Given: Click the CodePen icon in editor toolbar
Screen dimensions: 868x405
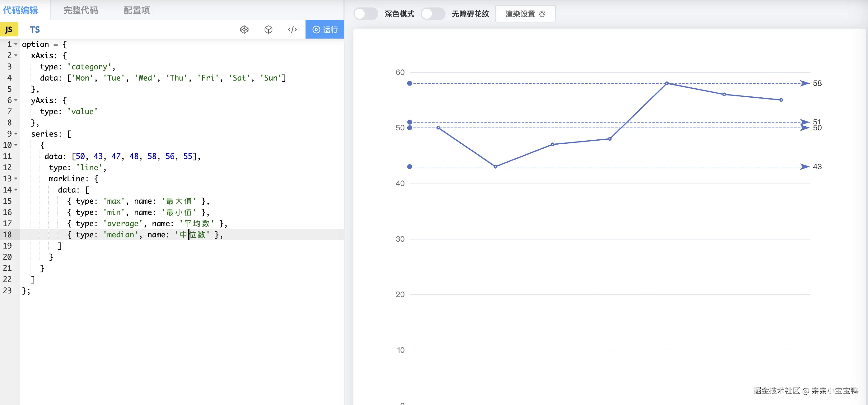Looking at the screenshot, I should (x=244, y=30).
